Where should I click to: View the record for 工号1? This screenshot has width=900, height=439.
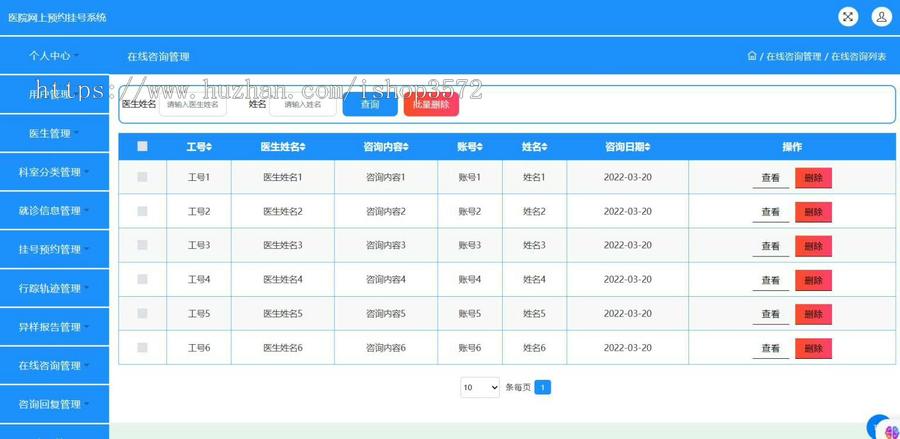pyautogui.click(x=770, y=178)
